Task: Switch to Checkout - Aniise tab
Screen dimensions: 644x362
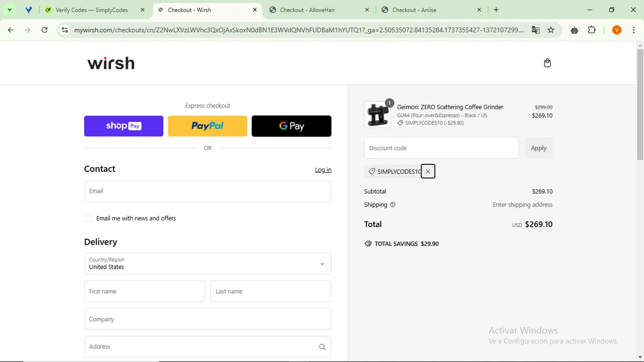Action: click(x=414, y=10)
